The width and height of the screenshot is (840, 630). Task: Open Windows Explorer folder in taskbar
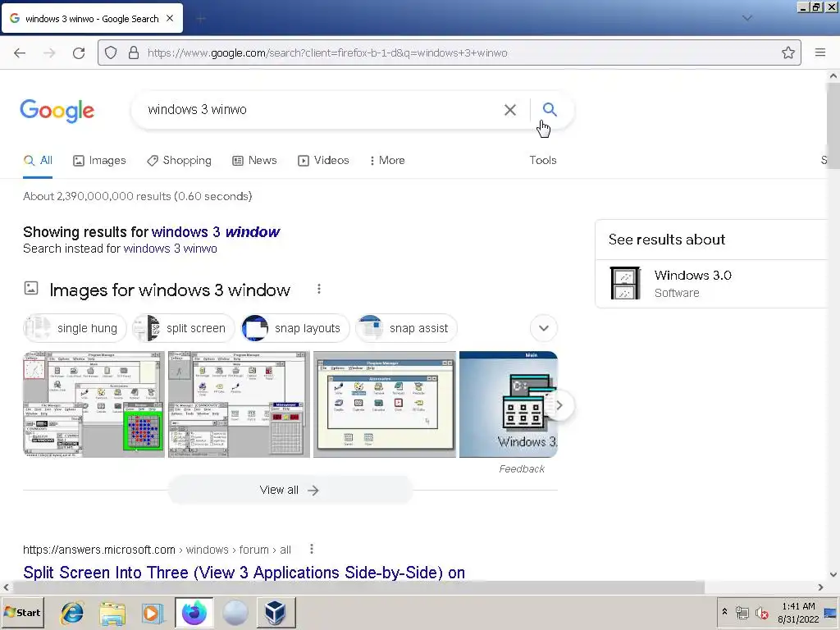tap(112, 613)
